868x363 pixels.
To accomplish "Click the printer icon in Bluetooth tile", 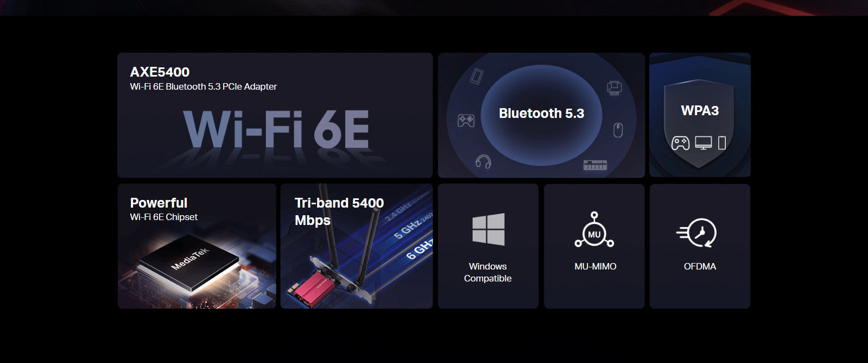I will 614,88.
